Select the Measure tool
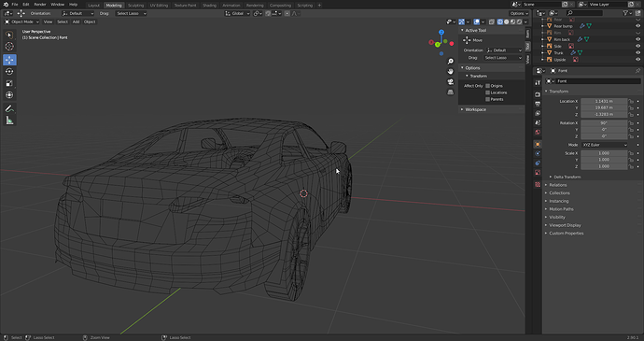Image resolution: width=644 pixels, height=341 pixels. pyautogui.click(x=9, y=121)
